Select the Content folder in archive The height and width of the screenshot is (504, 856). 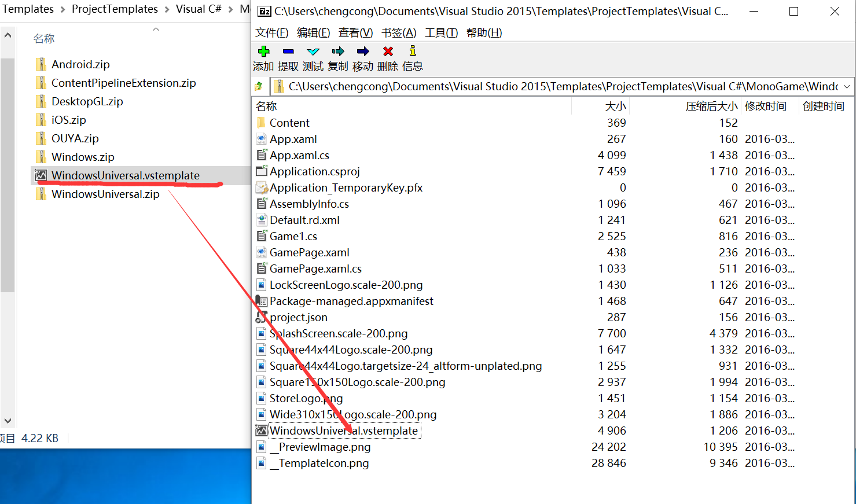289,123
